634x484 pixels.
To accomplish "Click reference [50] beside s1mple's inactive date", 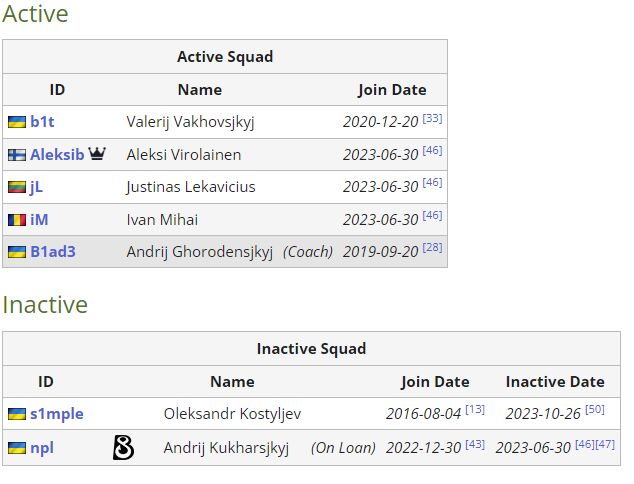I will [595, 410].
